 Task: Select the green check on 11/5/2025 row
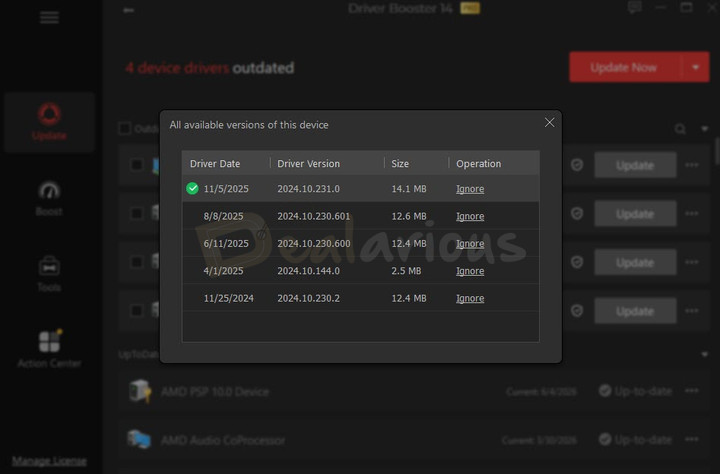coord(192,188)
